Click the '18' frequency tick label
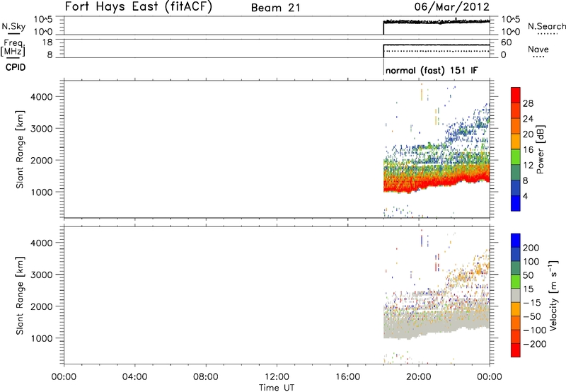Viewport: 566px width, 392px height. click(x=47, y=42)
